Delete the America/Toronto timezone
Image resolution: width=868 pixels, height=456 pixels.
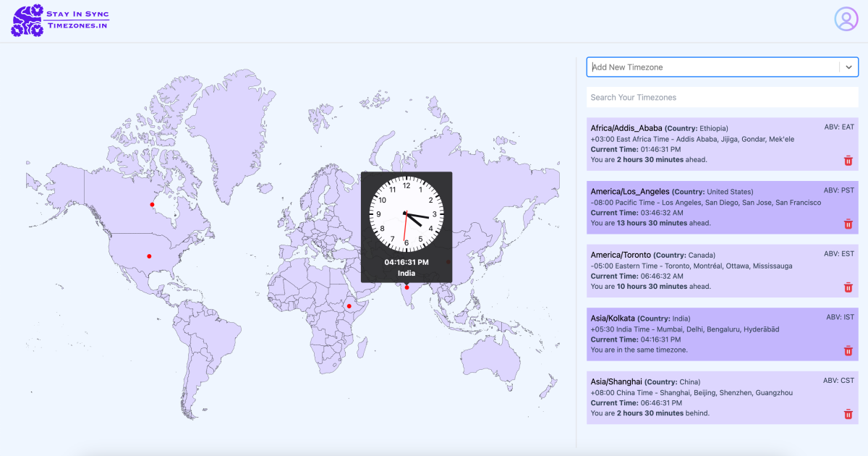(848, 287)
